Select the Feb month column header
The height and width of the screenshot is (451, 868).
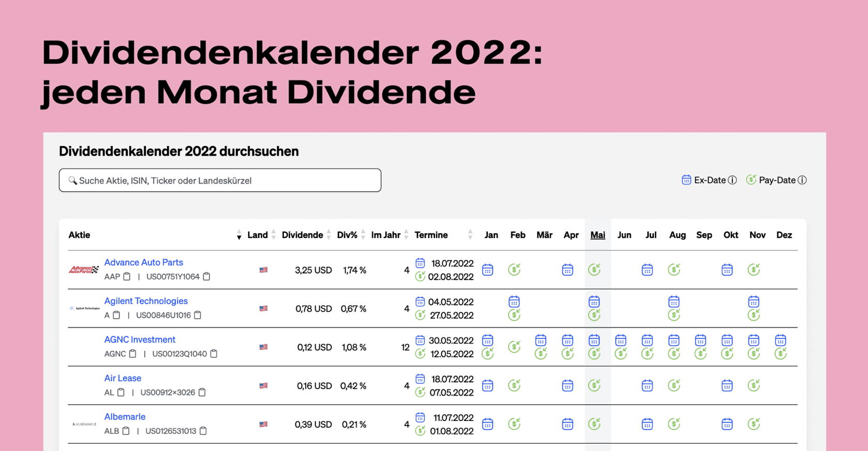(518, 235)
